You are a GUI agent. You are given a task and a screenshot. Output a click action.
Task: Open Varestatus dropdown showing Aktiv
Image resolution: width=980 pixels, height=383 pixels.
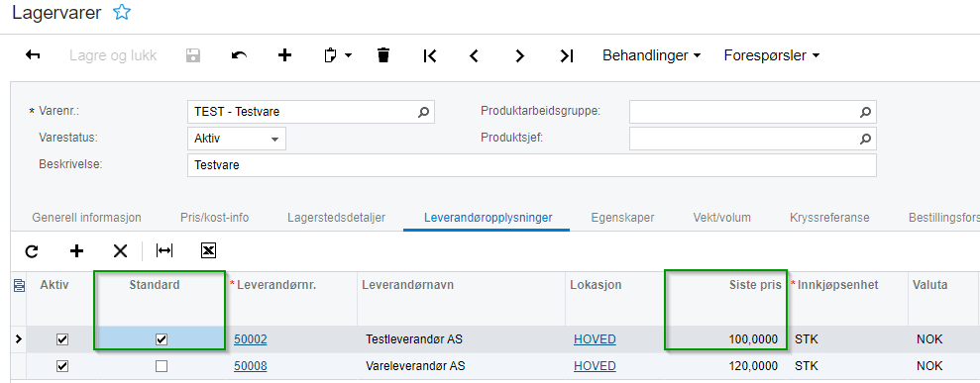236,139
